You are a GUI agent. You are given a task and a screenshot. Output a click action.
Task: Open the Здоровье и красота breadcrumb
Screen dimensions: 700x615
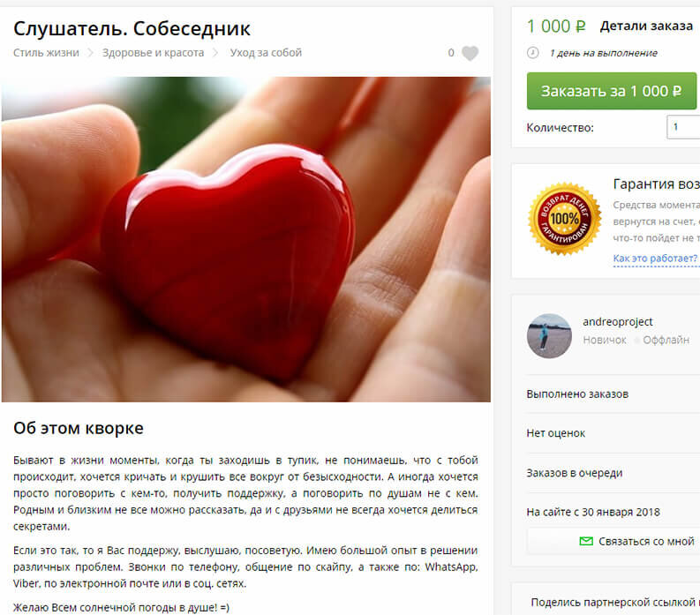coord(153,53)
